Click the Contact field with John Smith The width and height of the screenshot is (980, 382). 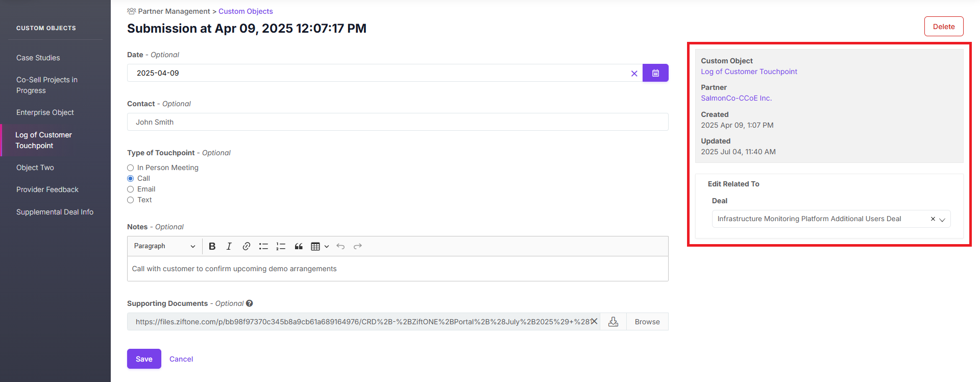[x=398, y=122]
